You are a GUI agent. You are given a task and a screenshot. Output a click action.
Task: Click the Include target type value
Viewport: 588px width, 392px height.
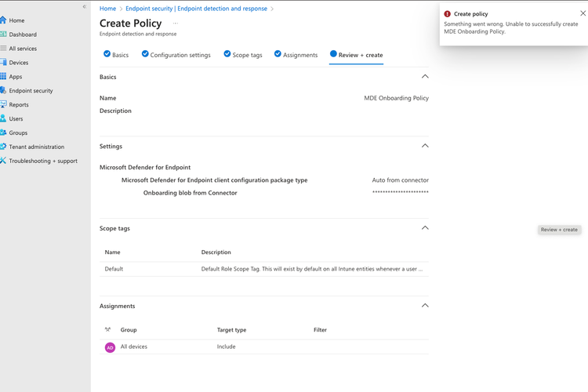pos(226,347)
